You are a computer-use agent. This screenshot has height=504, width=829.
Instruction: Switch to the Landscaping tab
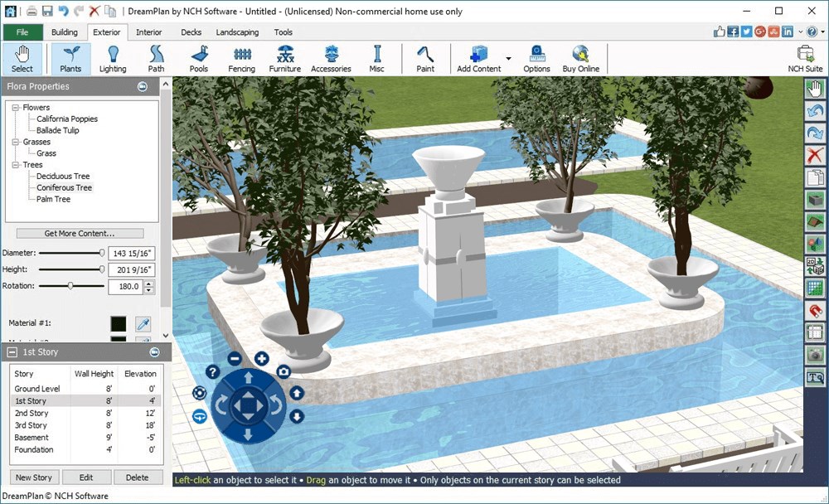[x=237, y=32]
